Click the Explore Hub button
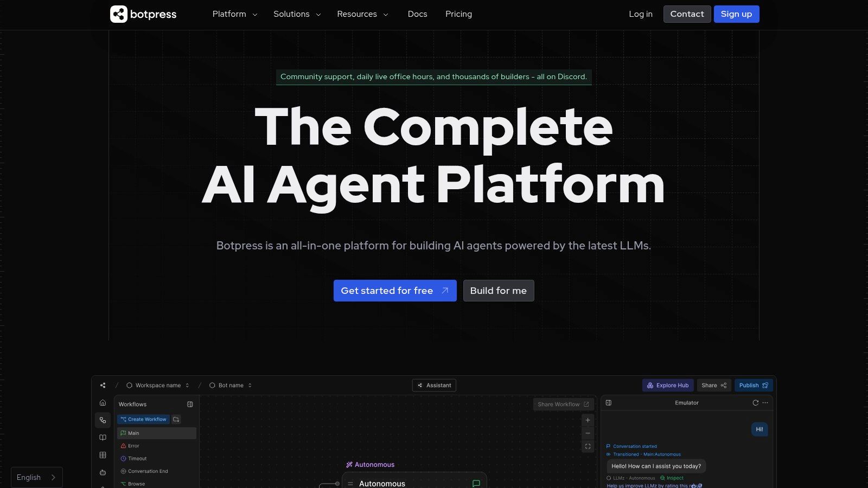 click(668, 386)
